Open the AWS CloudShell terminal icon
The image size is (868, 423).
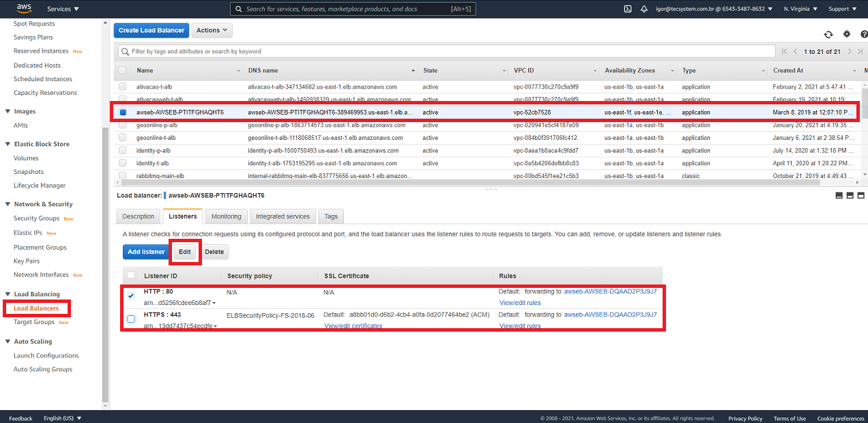pos(628,9)
